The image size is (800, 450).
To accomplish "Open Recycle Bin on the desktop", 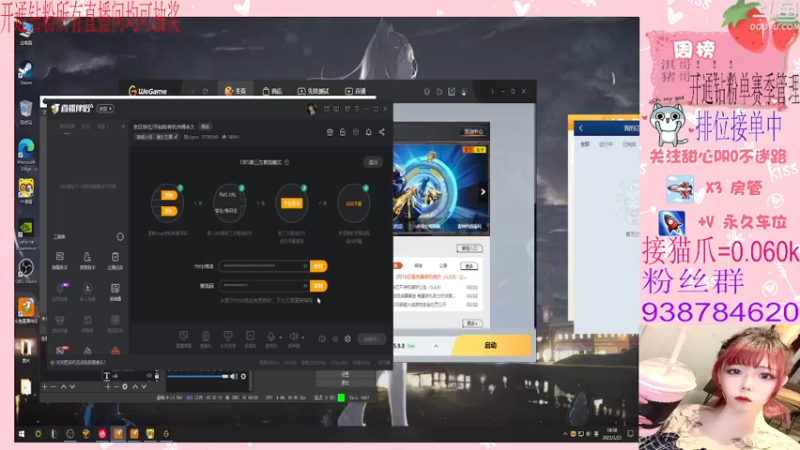I will (26, 112).
